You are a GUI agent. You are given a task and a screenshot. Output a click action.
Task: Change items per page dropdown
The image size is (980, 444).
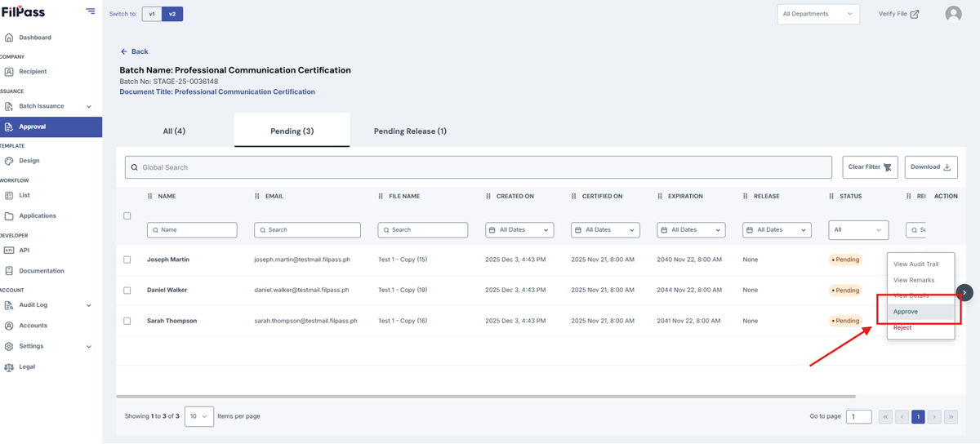(199, 416)
